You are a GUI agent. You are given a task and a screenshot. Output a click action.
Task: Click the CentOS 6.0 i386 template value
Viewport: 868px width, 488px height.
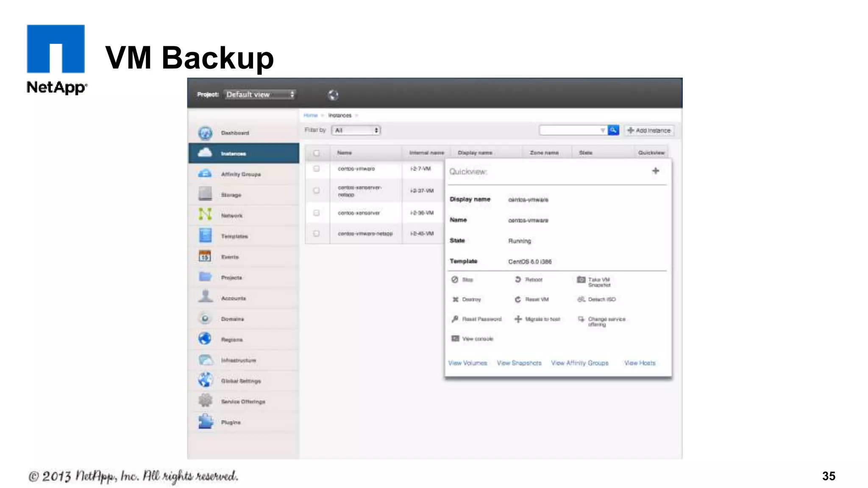[x=530, y=262]
